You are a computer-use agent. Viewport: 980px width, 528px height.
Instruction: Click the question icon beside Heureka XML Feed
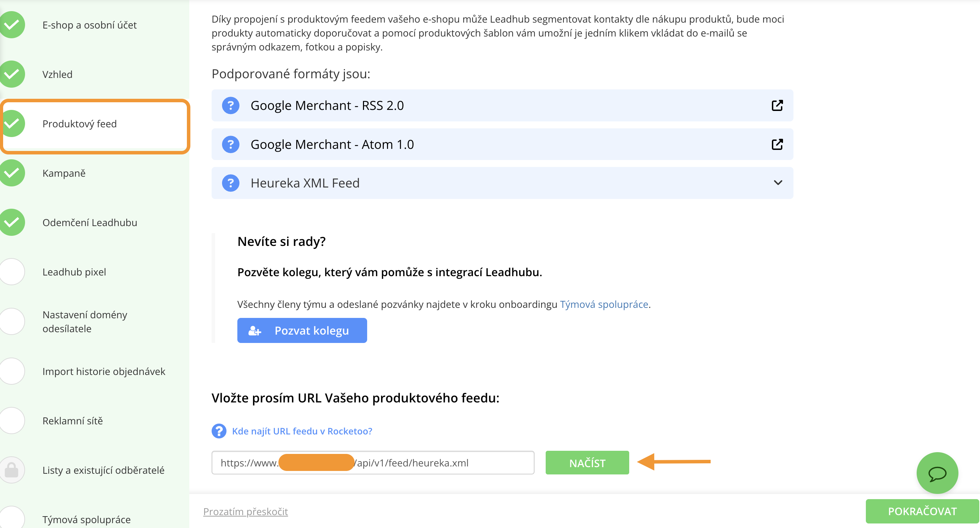[x=230, y=183]
